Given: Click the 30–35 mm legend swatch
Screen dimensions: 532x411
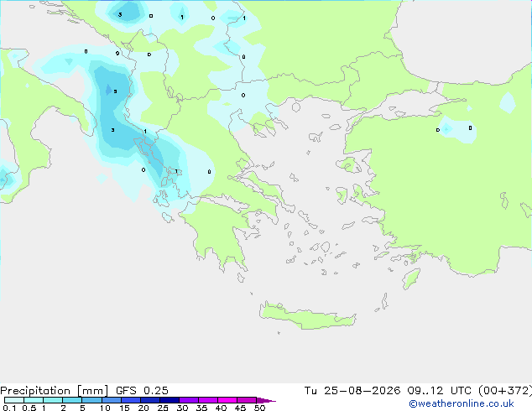Looking at the screenshot, I should [x=188, y=400].
